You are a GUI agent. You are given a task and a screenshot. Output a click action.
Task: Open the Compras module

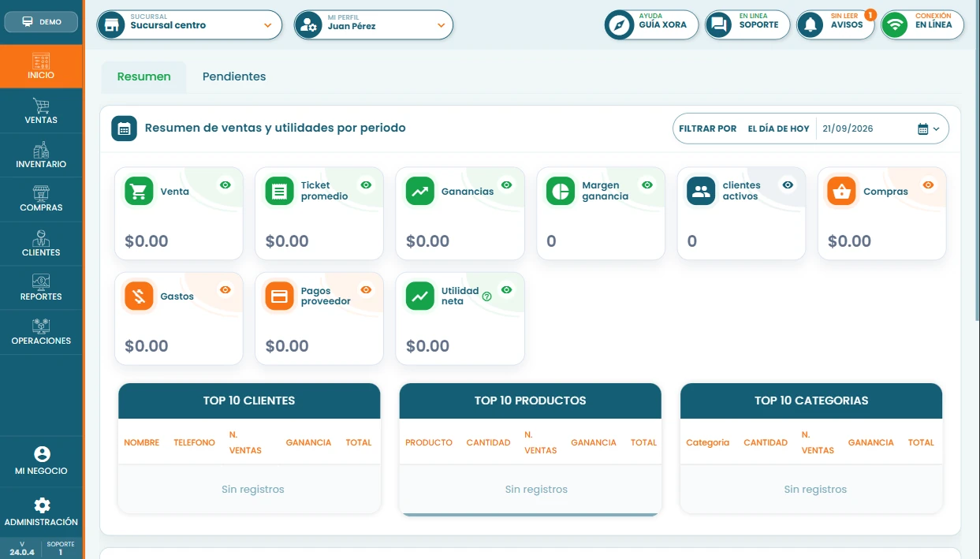(x=41, y=199)
